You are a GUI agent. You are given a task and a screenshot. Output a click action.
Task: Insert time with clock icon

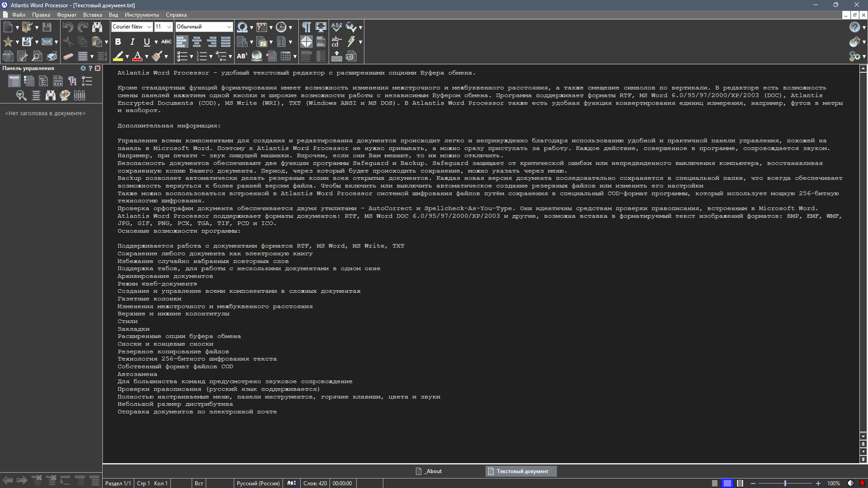(281, 27)
